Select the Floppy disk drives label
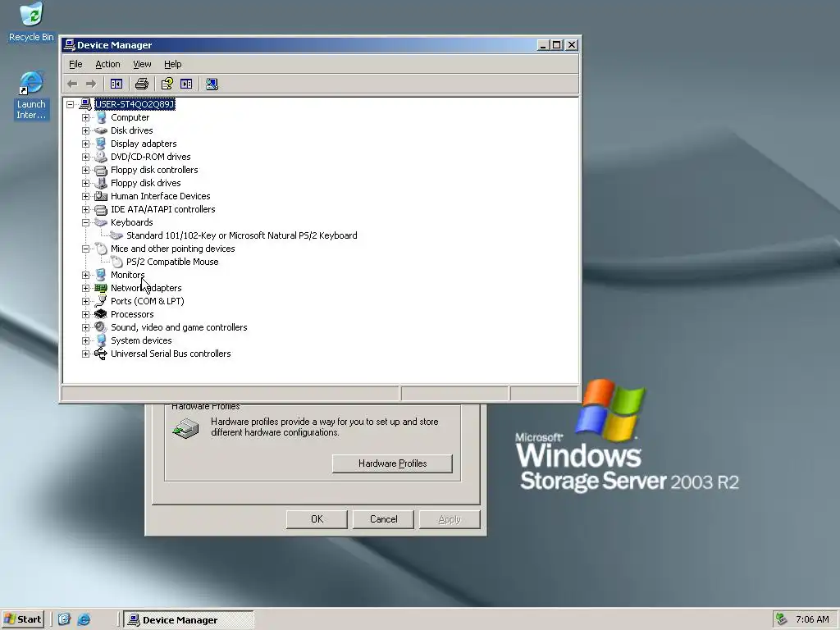This screenshot has width=840, height=630. [x=146, y=183]
